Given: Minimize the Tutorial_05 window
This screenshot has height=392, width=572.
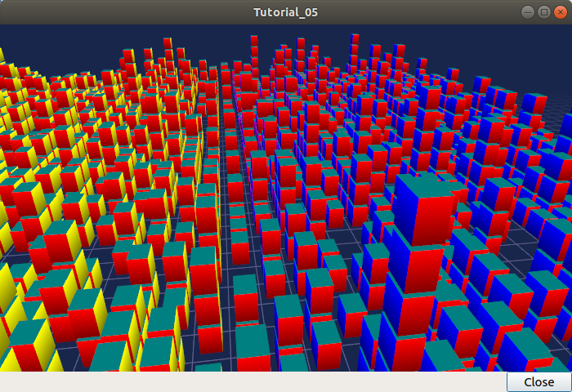Looking at the screenshot, I should click(528, 11).
